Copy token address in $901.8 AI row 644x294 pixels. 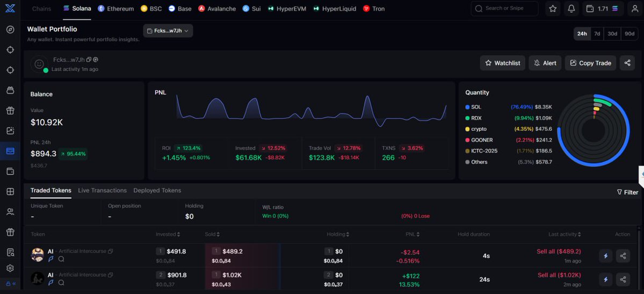coord(111,275)
